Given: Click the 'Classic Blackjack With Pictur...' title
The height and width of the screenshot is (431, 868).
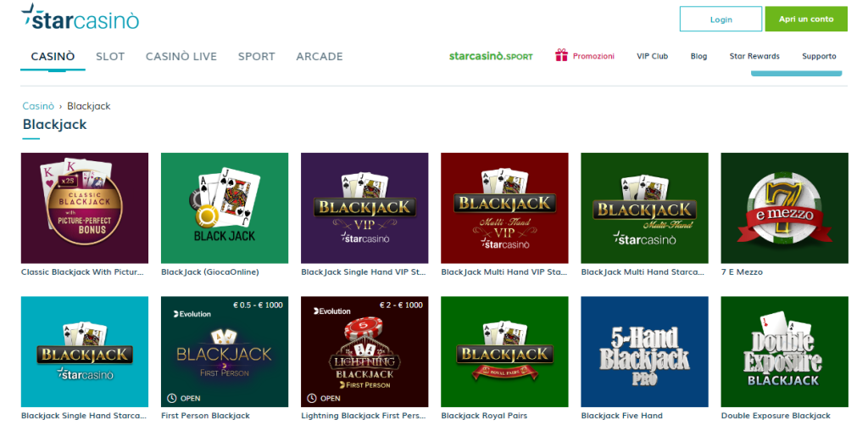Looking at the screenshot, I should 82,272.
